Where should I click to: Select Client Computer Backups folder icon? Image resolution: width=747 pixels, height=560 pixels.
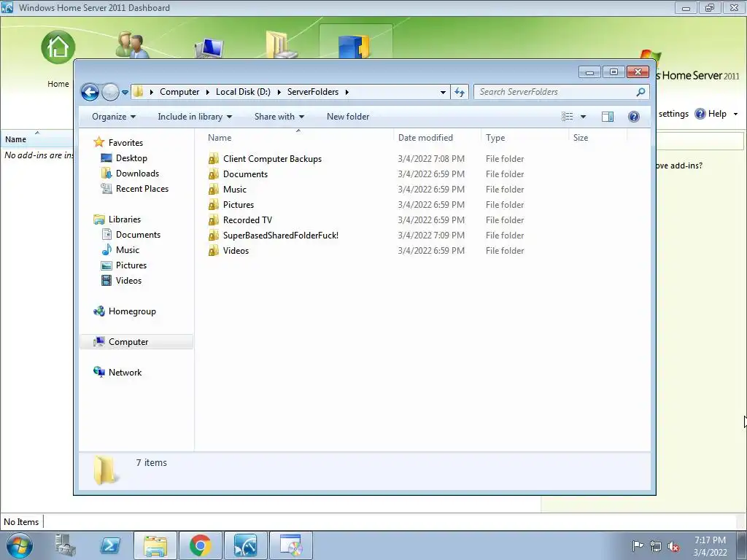214,158
